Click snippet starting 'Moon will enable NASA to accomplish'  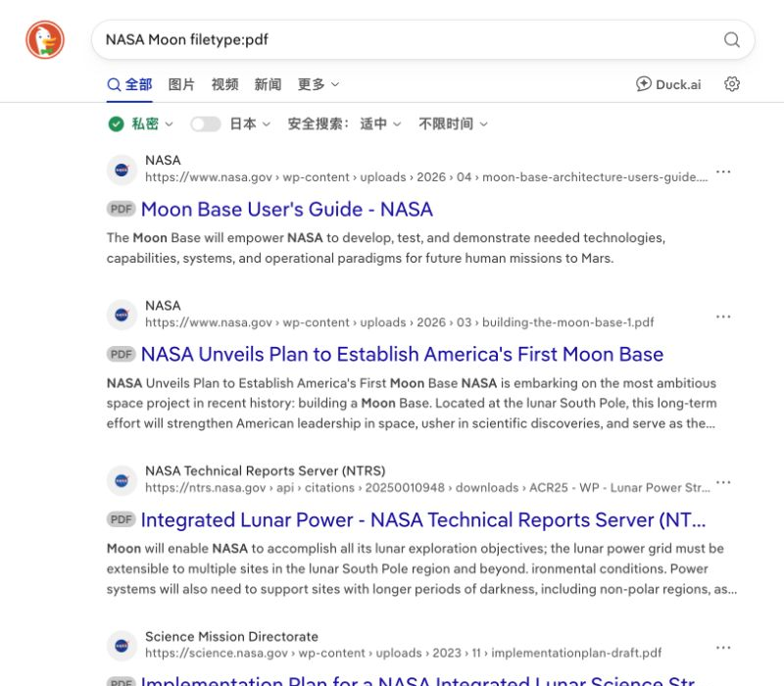(421, 569)
